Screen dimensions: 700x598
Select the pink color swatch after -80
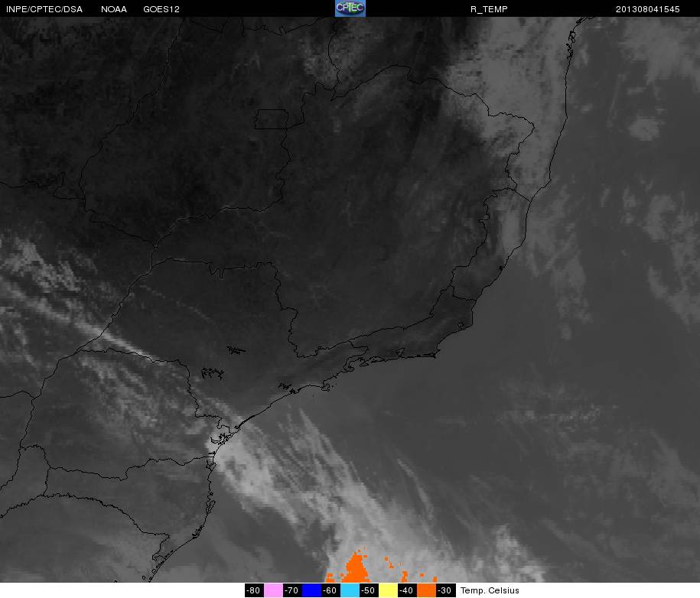(273, 590)
